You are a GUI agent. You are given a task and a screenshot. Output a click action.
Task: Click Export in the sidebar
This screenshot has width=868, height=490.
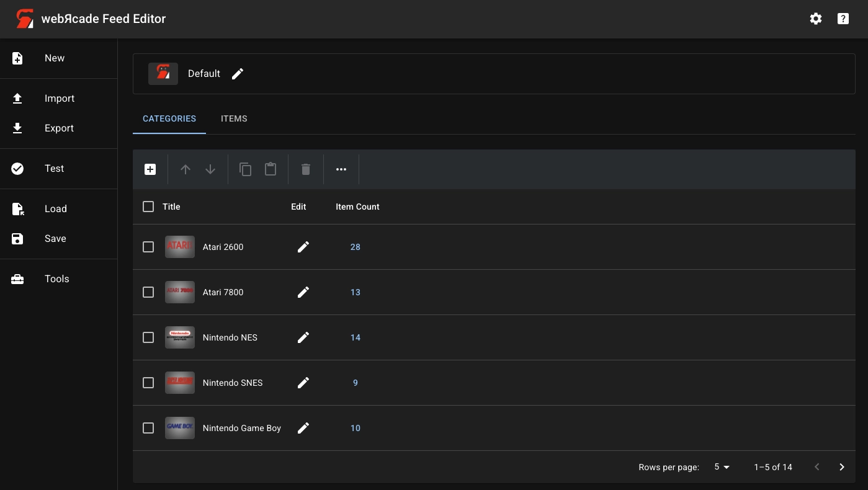coord(59,128)
